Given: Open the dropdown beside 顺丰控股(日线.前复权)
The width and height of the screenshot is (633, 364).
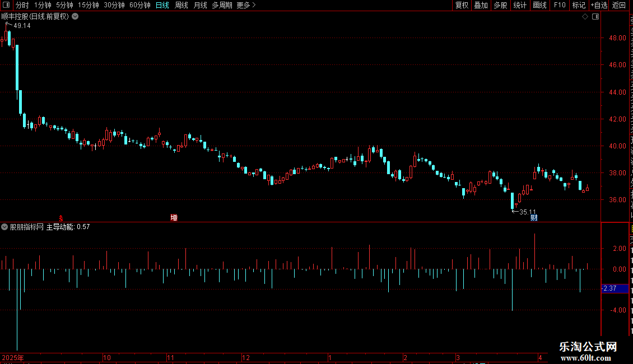Looking at the screenshot, I should [75, 17].
